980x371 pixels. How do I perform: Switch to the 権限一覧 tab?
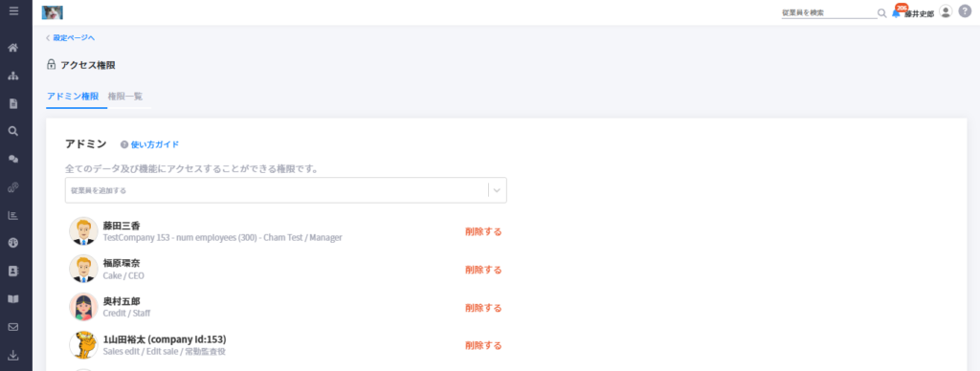point(125,97)
